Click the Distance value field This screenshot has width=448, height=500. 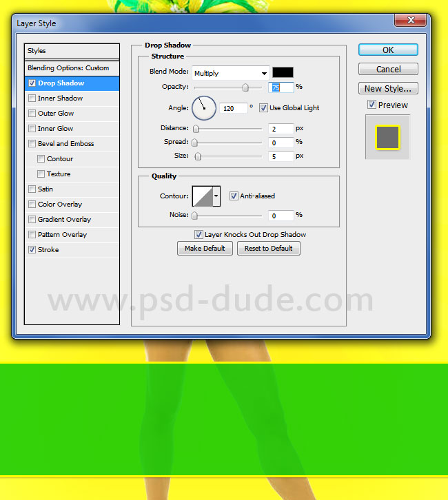[281, 129]
